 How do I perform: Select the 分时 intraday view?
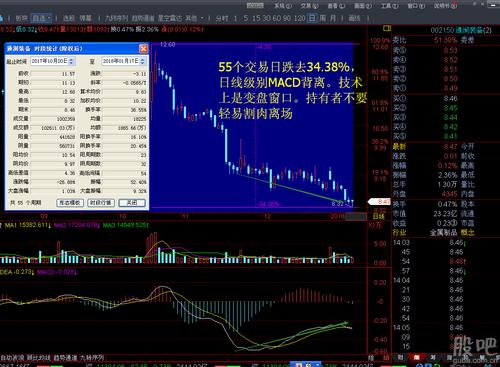pyautogui.click(x=222, y=18)
